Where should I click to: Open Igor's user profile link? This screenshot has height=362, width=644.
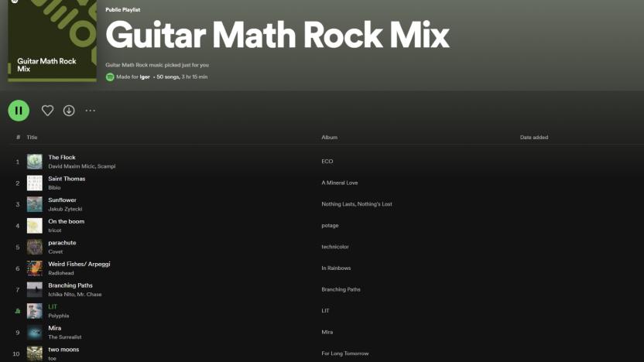pyautogui.click(x=145, y=77)
